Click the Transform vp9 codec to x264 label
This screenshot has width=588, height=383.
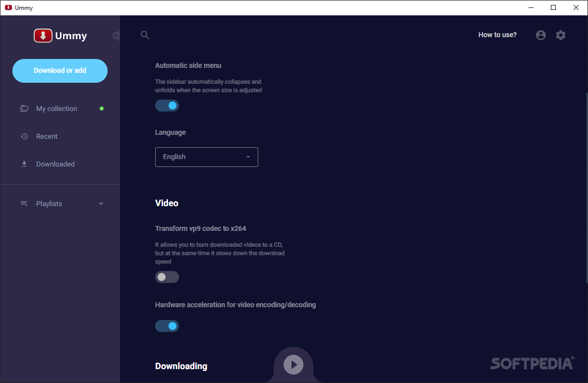point(201,228)
